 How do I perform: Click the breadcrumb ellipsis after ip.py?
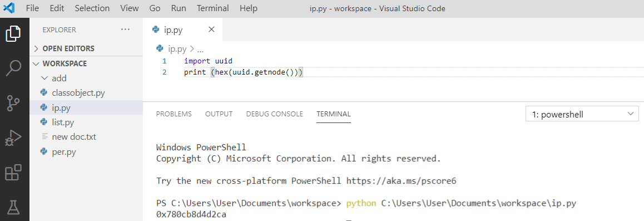click(x=201, y=50)
